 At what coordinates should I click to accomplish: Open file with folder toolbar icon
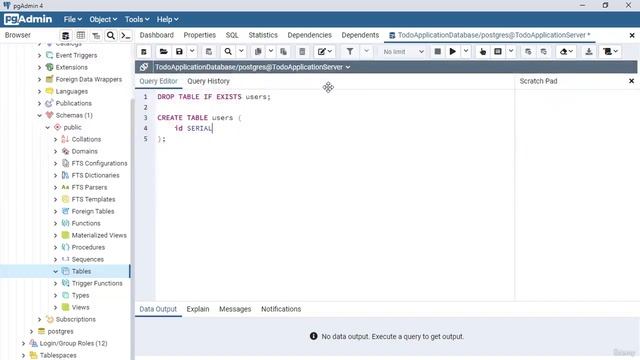163,51
